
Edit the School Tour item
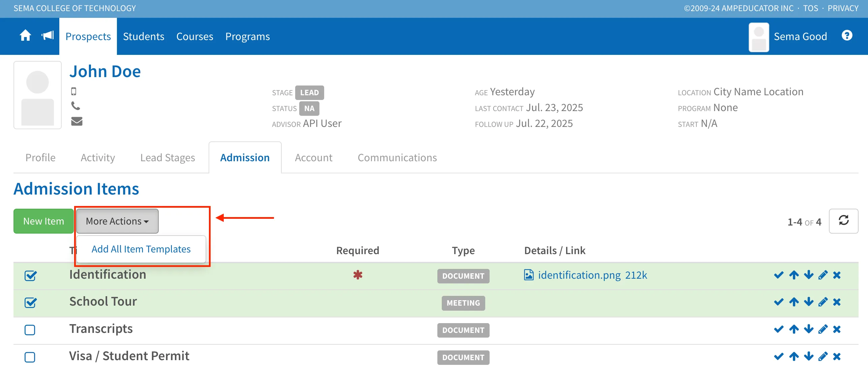tap(823, 302)
